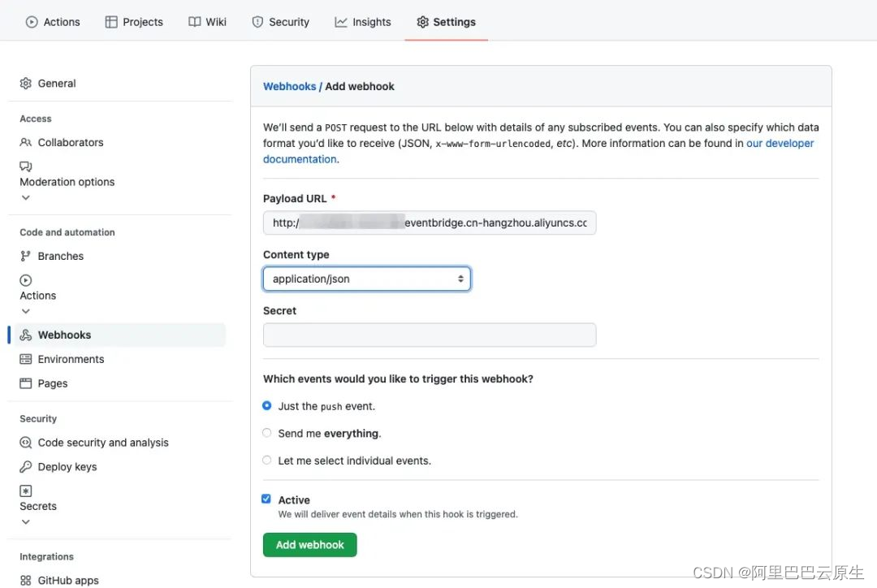Viewport: 877px width, 588px height.
Task: Open the Content type dropdown
Action: coord(366,279)
